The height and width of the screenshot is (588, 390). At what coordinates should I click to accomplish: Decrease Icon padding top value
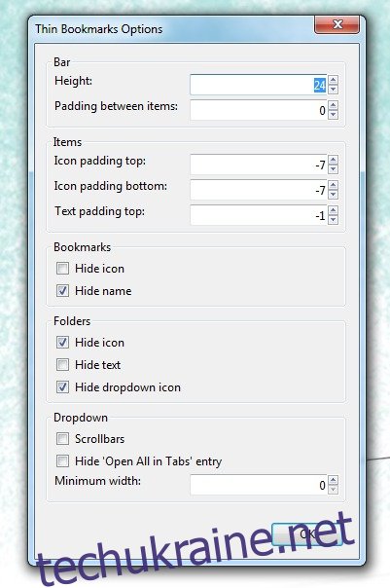point(333,169)
